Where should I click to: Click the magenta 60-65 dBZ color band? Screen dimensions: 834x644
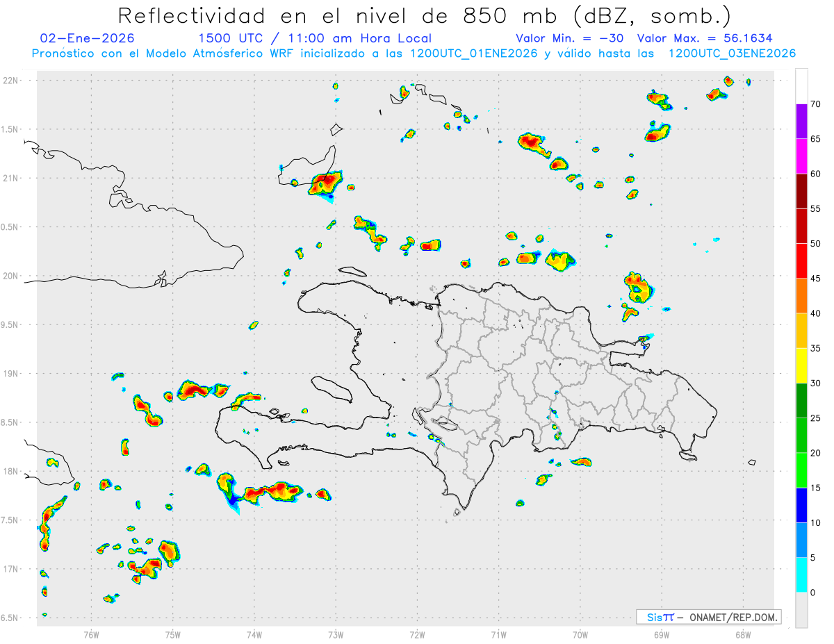click(x=801, y=156)
